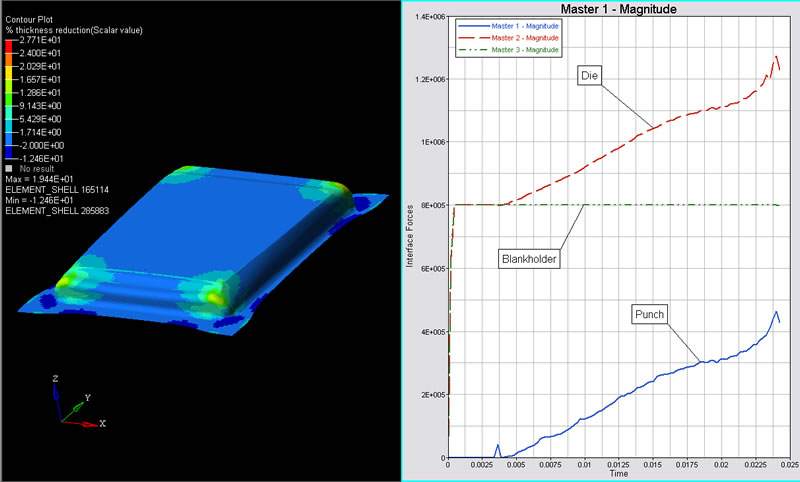Click the yellow corner hotspot on the model

tap(214, 296)
